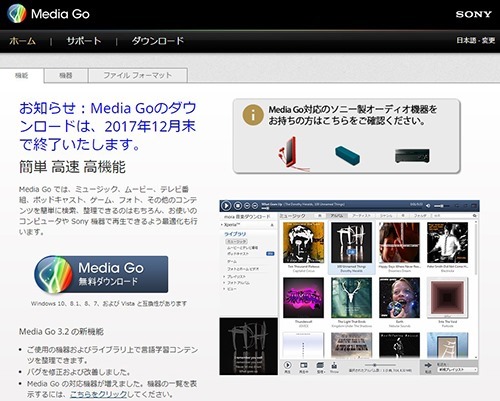Click the gold info icon in the banner
The image size is (500, 401).
coord(253,115)
